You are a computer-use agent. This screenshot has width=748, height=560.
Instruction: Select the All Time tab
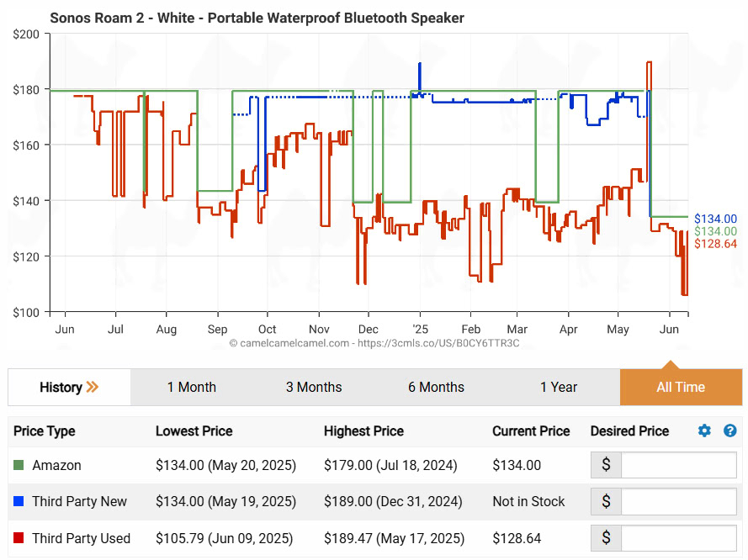click(x=680, y=387)
